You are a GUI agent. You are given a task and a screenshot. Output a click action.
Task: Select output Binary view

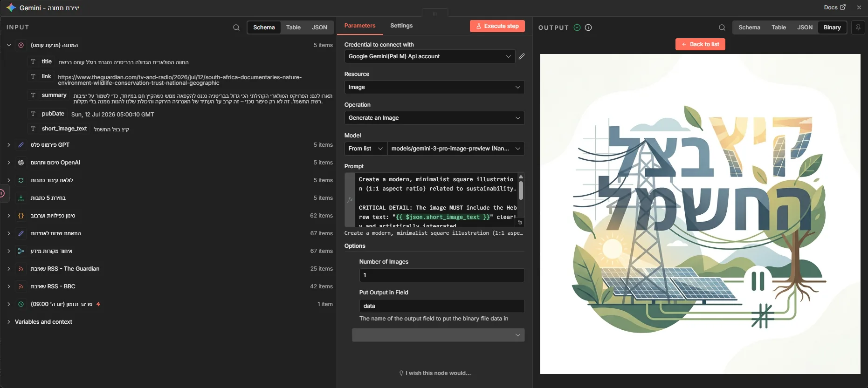tap(832, 27)
